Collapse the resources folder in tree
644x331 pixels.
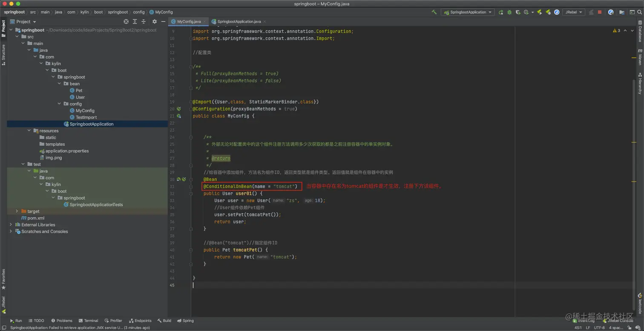pyautogui.click(x=29, y=131)
